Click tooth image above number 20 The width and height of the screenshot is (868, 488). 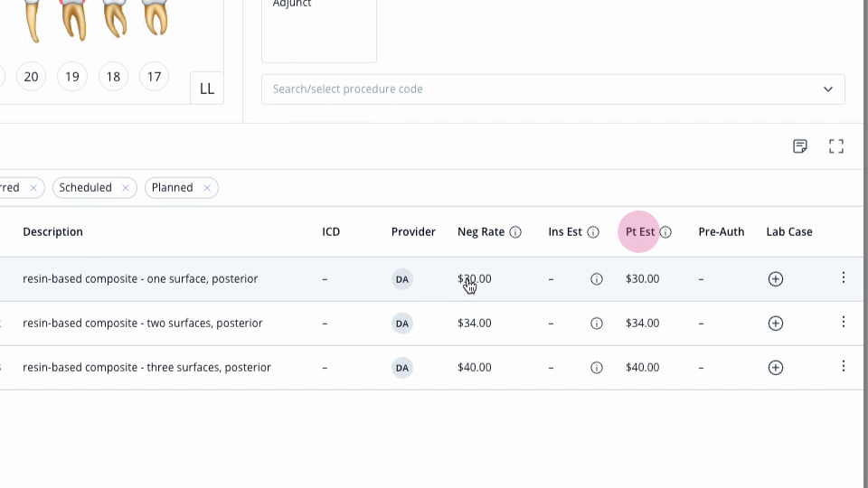tap(33, 21)
